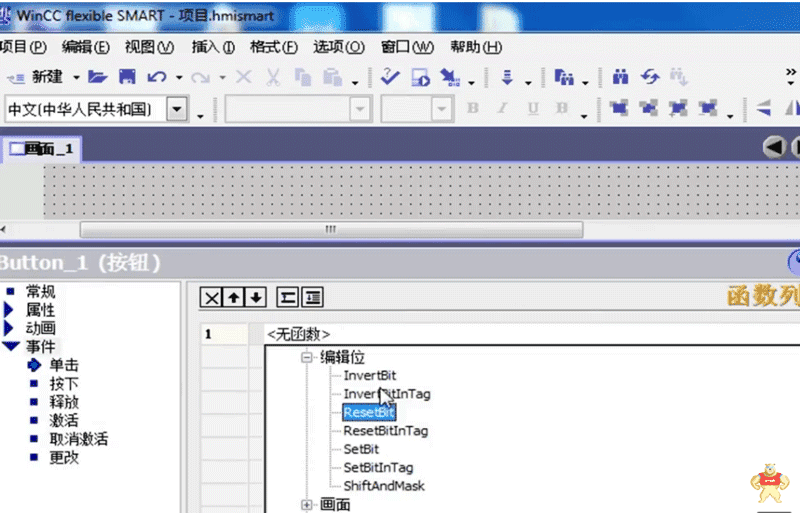Open the empty font size dropdown
The width and height of the screenshot is (800, 513).
441,109
